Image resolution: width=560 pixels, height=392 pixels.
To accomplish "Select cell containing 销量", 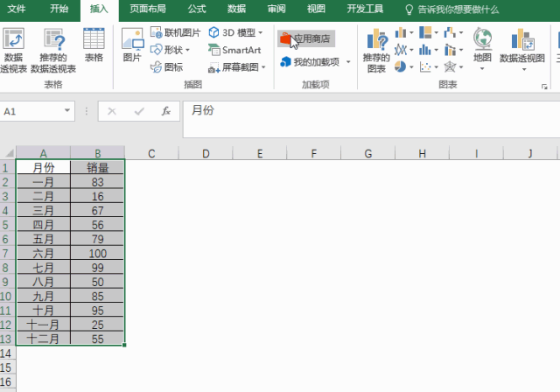I will click(97, 167).
